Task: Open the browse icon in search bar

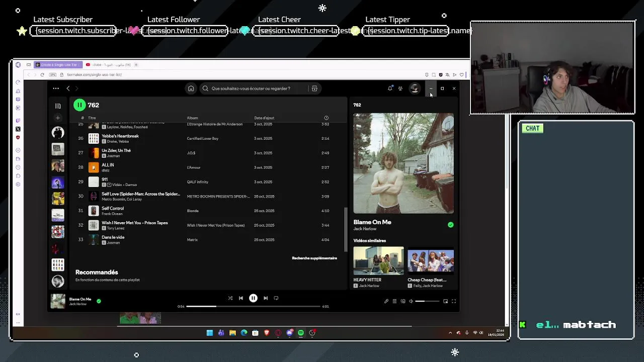Action: tap(314, 88)
